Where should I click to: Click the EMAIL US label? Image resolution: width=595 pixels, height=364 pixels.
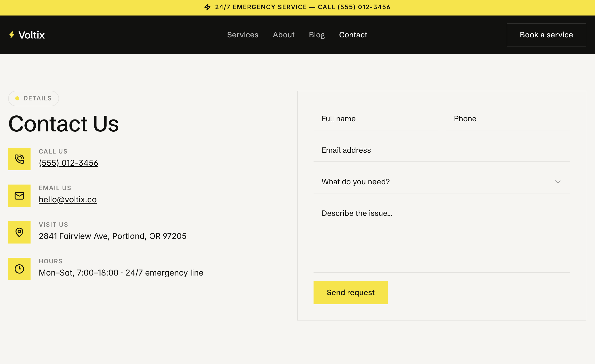[x=55, y=188]
